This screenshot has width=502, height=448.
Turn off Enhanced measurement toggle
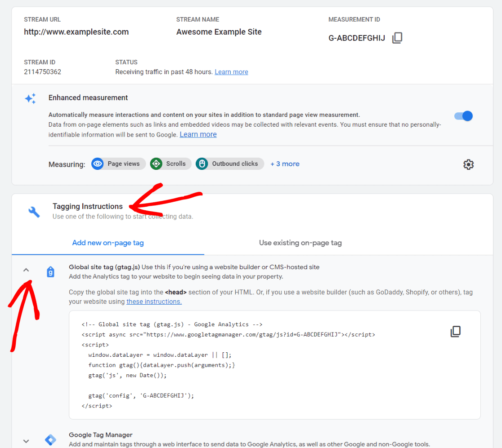pyautogui.click(x=463, y=116)
